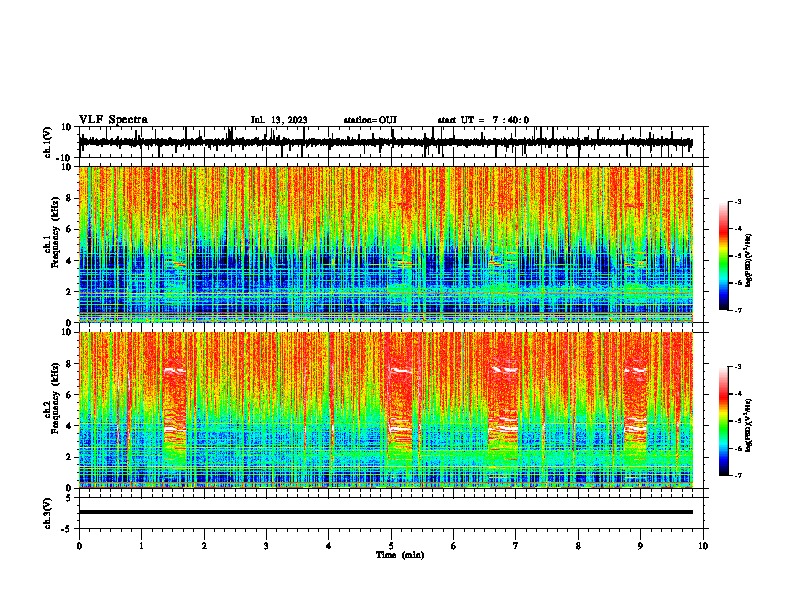Click the ch.3 axis "-5" tick label
Screen dimensions: 792x612
[x=68, y=529]
